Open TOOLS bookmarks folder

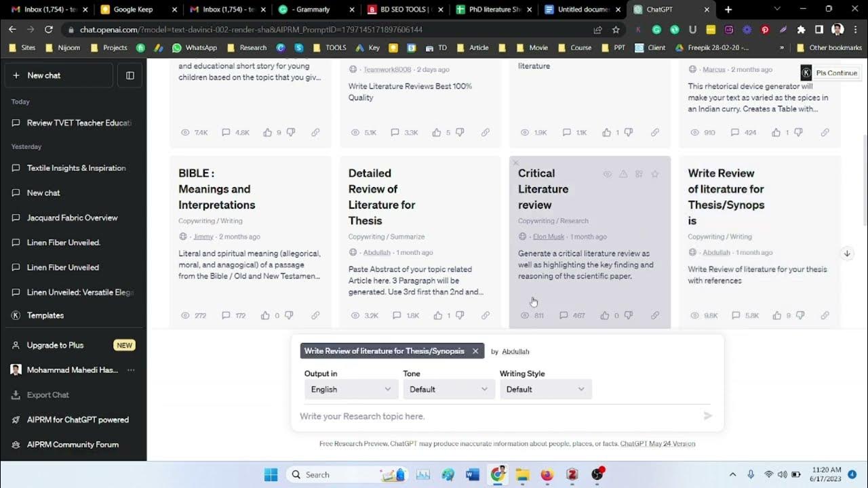click(x=329, y=48)
